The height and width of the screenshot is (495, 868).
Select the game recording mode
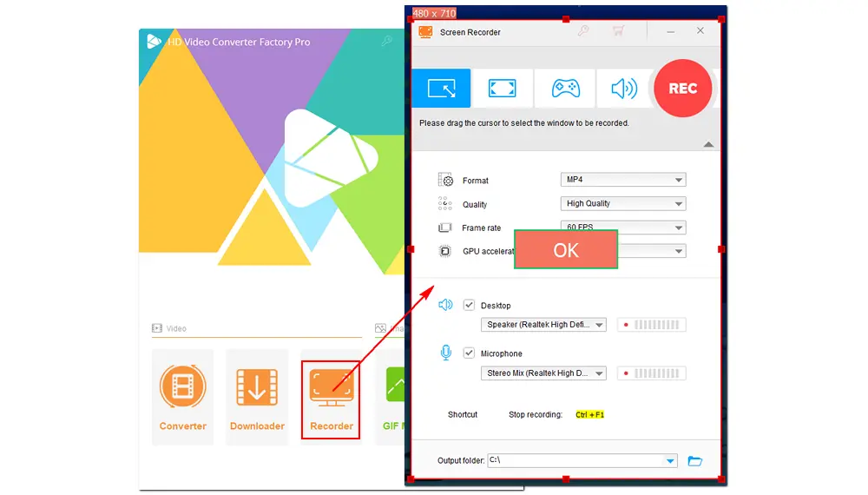click(565, 88)
